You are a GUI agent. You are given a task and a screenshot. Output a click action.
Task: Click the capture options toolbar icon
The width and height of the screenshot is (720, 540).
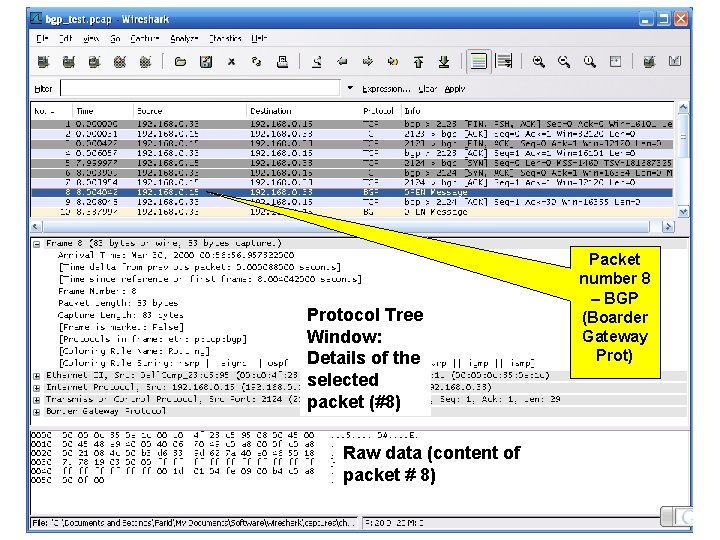click(x=69, y=62)
